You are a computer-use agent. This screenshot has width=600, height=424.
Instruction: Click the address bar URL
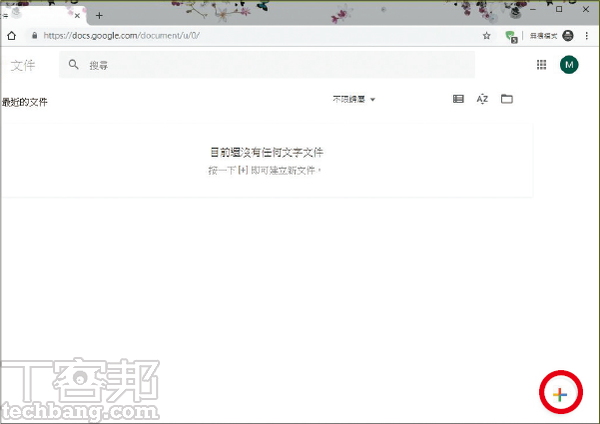click(121, 36)
